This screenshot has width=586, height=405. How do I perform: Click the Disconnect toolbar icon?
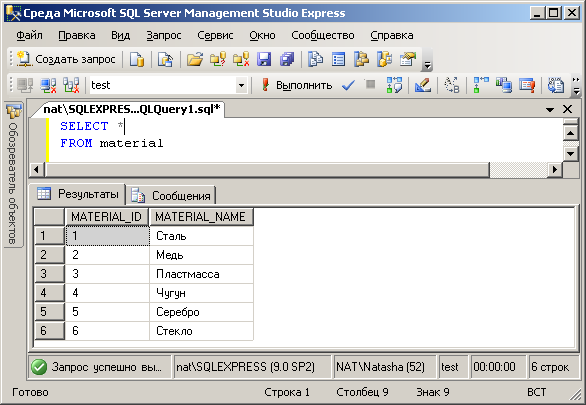49,85
